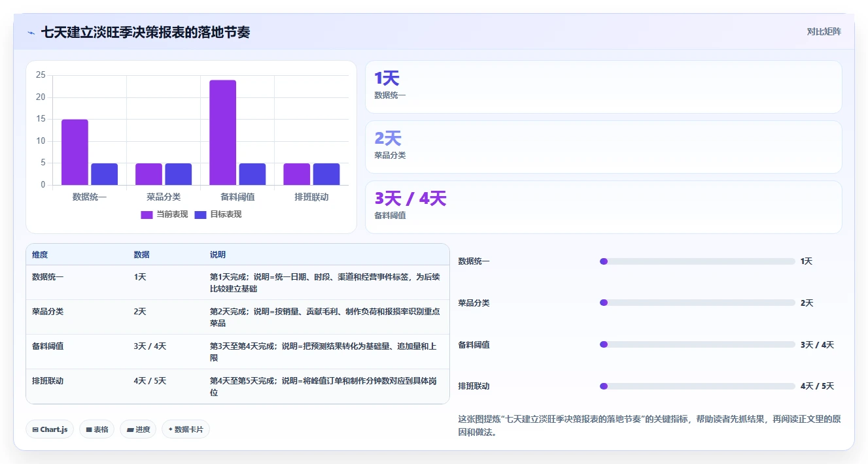Click the Chart.js badge
The height and width of the screenshot is (464, 868).
pos(50,429)
